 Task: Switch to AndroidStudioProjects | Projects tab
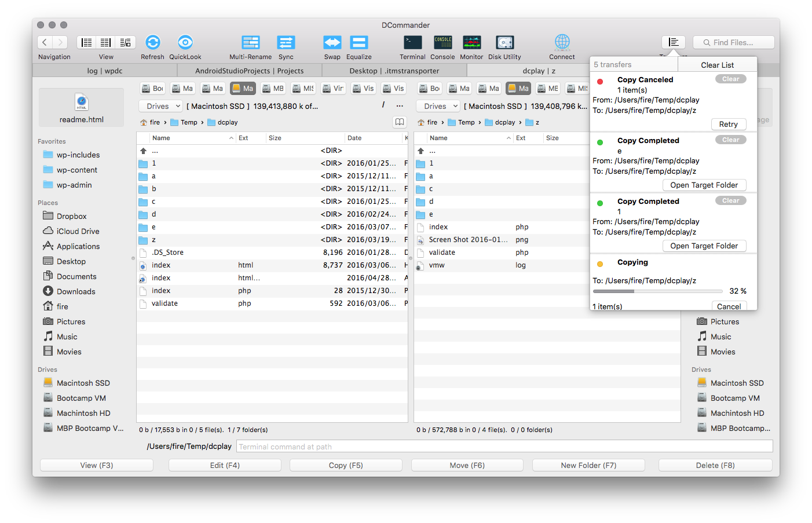pyautogui.click(x=249, y=71)
